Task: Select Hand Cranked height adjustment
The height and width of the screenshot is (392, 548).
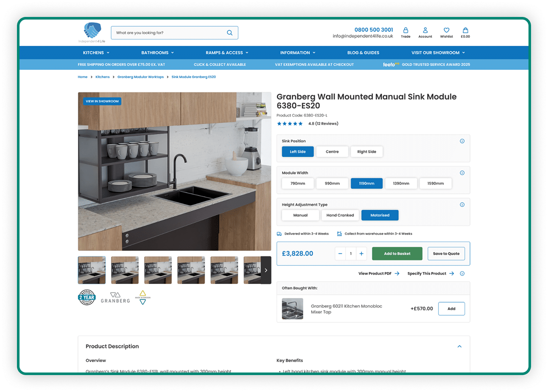Action: point(340,215)
